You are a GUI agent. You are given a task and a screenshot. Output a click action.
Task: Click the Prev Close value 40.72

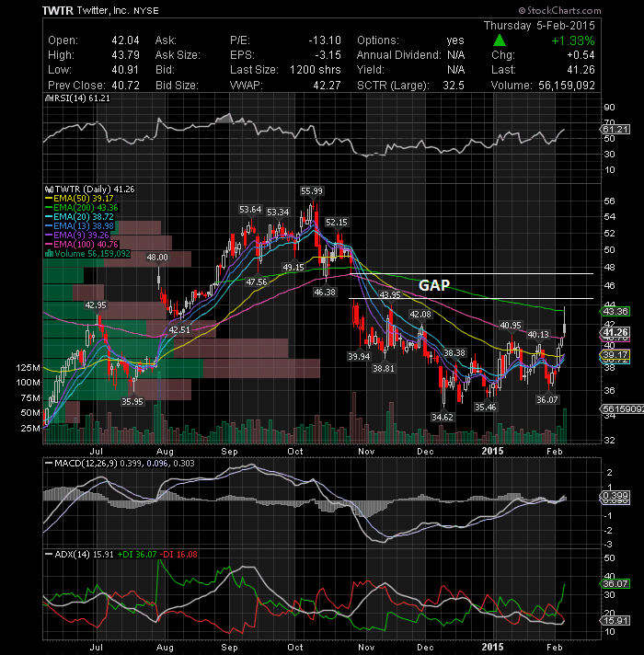tap(125, 86)
